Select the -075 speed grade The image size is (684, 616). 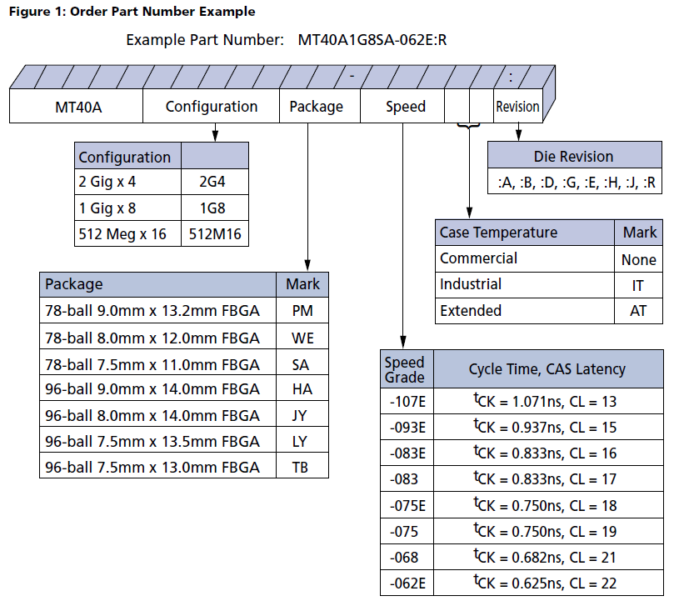click(407, 531)
